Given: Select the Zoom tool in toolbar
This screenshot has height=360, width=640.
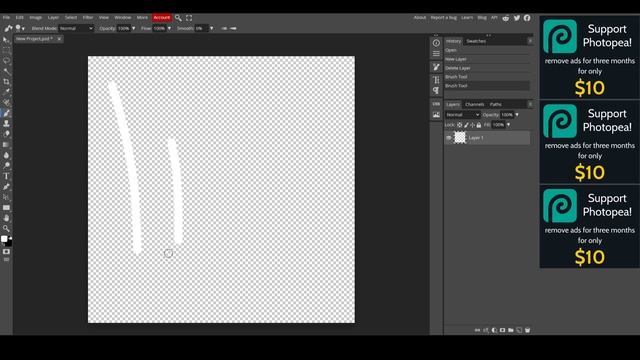Looking at the screenshot, I should pos(6,229).
